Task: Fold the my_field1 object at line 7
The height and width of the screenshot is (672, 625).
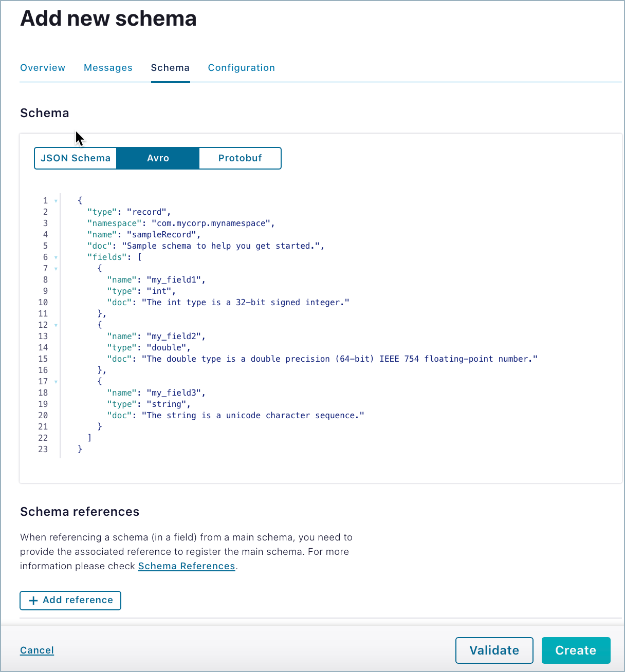Action: [56, 269]
